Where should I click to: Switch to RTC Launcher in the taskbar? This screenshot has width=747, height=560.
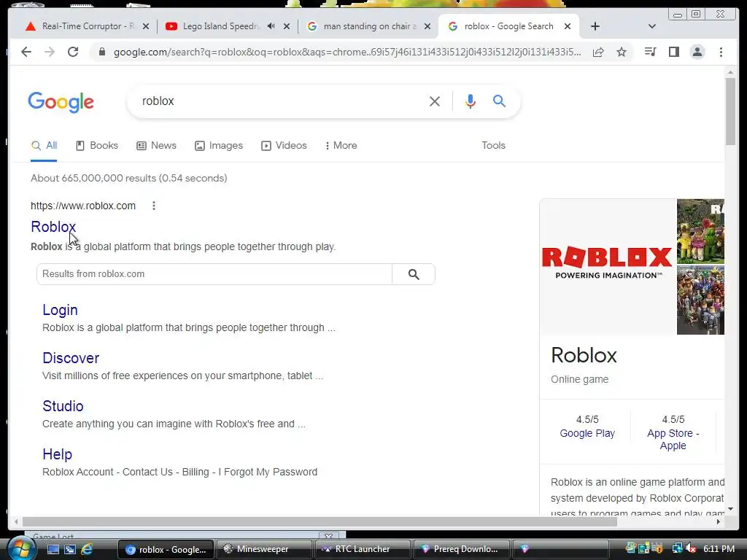tap(363, 549)
